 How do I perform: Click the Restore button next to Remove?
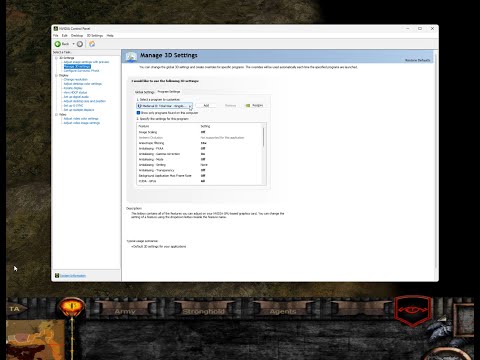coord(254,106)
